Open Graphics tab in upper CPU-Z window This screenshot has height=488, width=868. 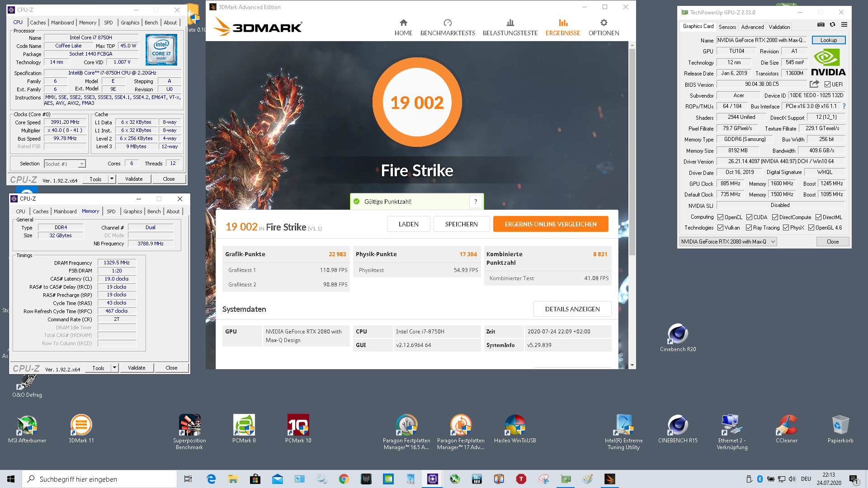point(130,23)
